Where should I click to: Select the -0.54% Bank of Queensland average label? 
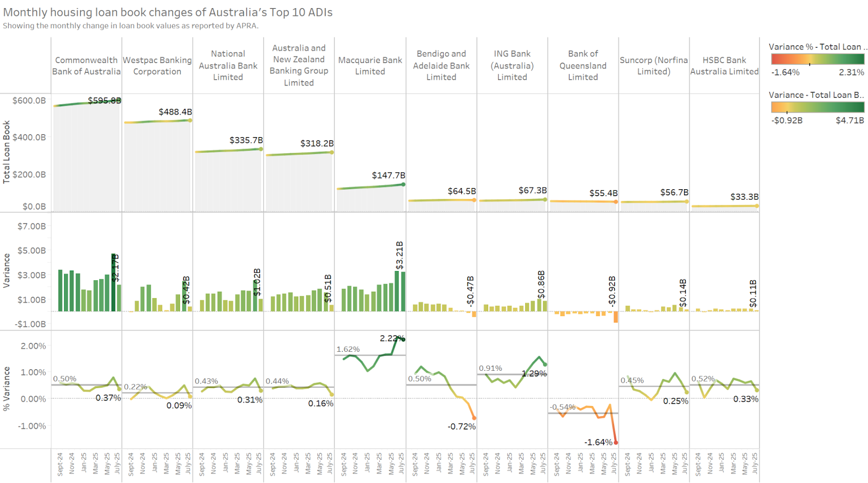coord(563,407)
